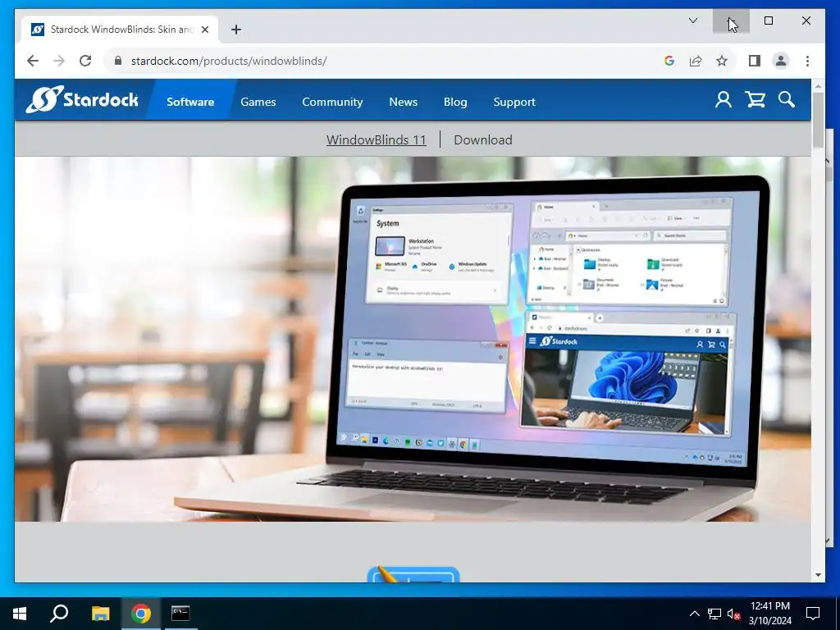This screenshot has height=630, width=840.
Task: Open the Blog link in navigation
Action: tap(455, 102)
